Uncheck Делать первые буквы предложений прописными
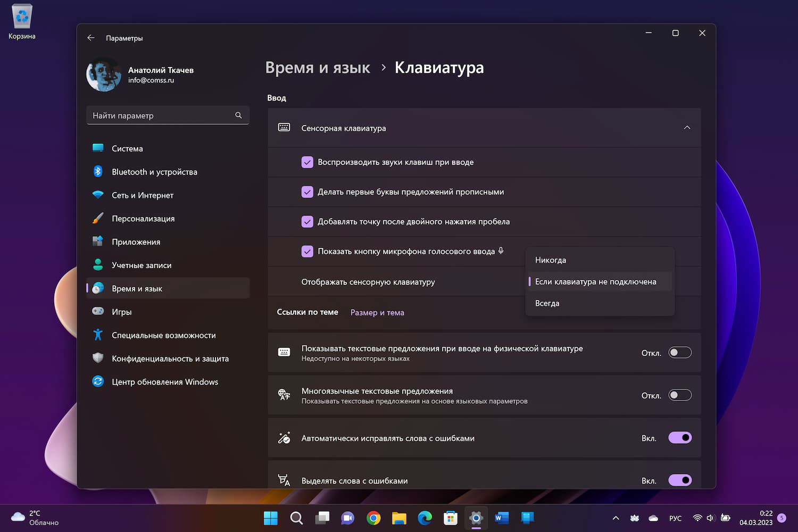The height and width of the screenshot is (532, 798). [x=307, y=192]
